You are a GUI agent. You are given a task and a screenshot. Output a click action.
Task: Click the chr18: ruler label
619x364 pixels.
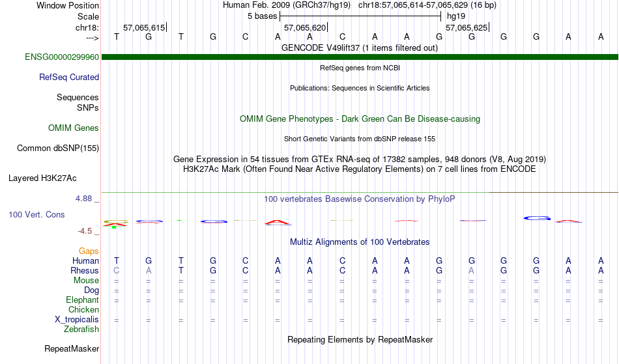[87, 27]
